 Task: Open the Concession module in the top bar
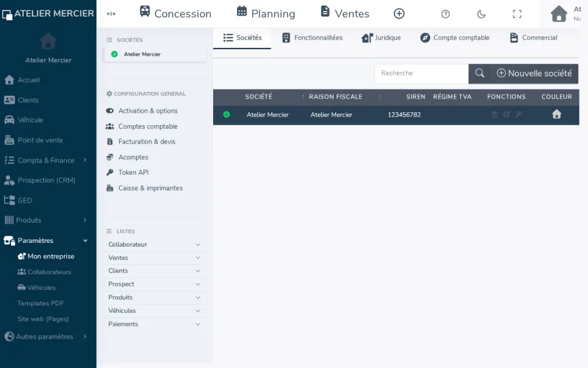[x=175, y=13]
